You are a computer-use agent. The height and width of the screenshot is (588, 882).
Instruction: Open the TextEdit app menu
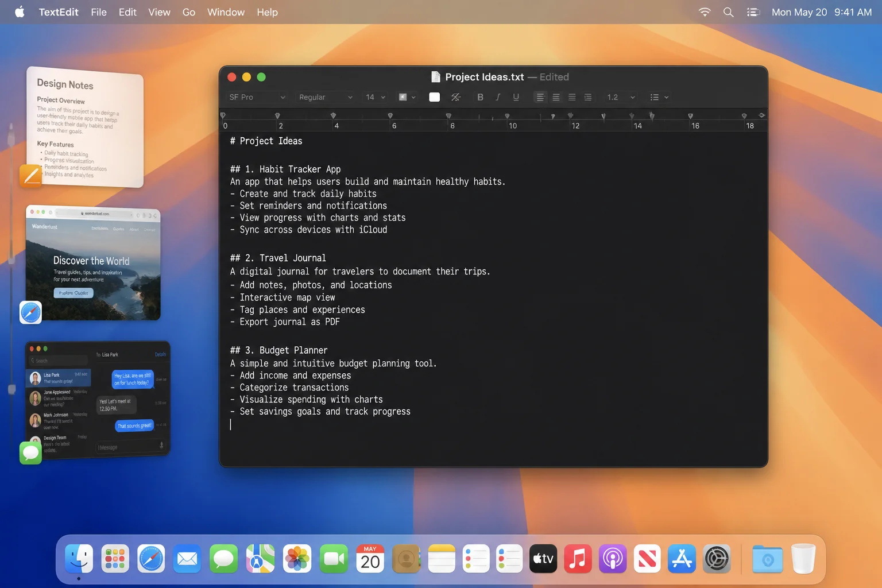pyautogui.click(x=59, y=12)
